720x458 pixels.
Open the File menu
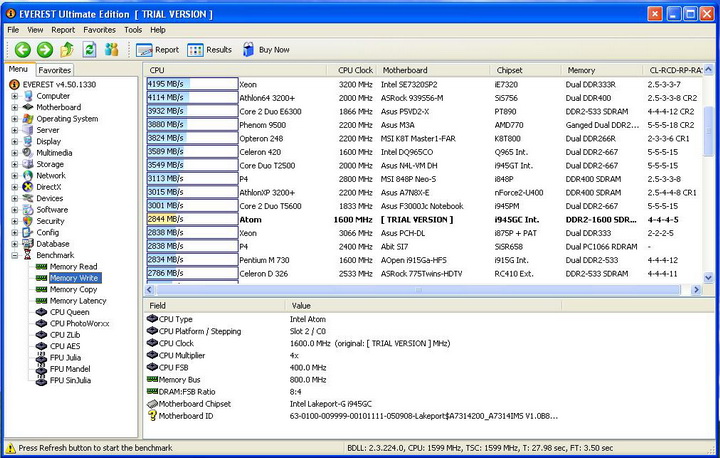click(13, 30)
